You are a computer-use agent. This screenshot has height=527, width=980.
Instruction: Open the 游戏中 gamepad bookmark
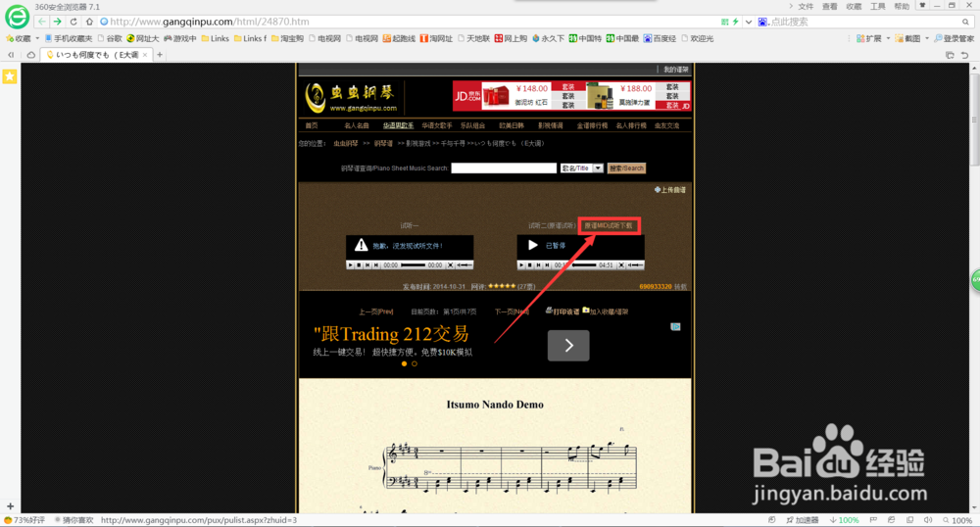180,39
